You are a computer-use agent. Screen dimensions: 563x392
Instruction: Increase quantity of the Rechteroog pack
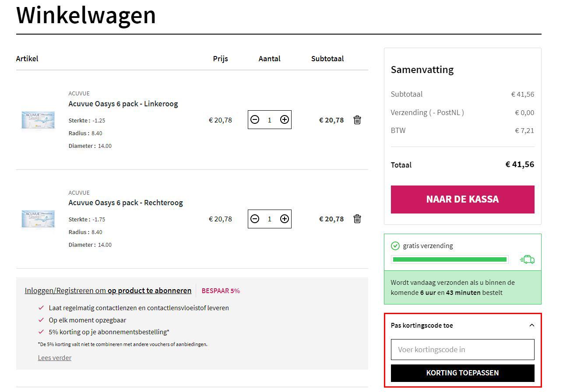(x=284, y=219)
